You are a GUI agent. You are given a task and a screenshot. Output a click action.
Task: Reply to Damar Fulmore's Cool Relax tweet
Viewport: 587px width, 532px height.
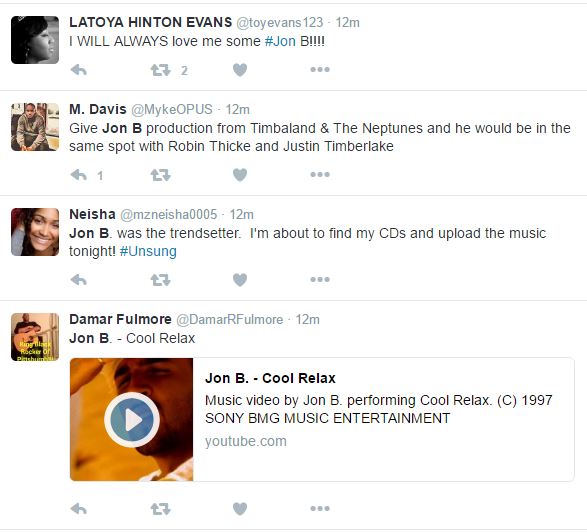79,509
